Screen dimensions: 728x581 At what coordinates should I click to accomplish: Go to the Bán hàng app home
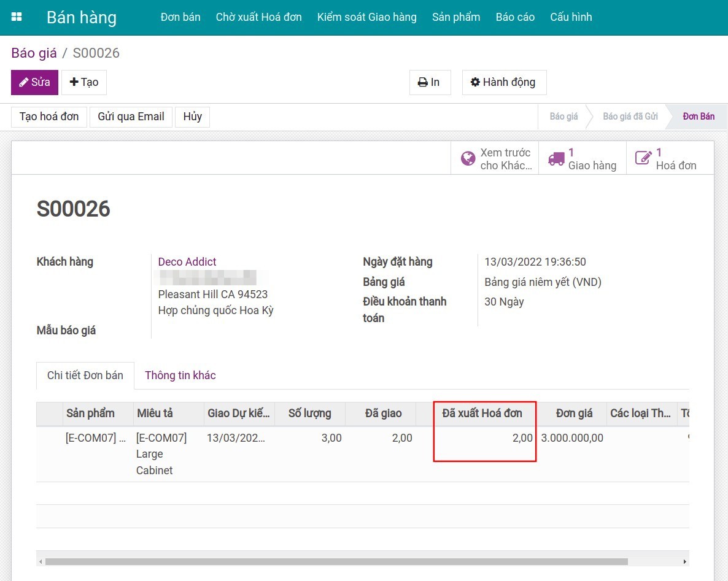[82, 17]
